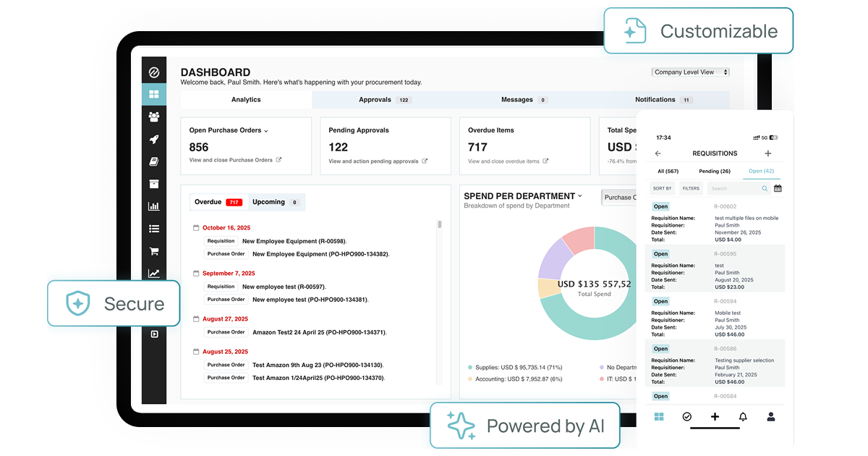Open the Notifications tab
The width and height of the screenshot is (868, 456).
click(663, 100)
